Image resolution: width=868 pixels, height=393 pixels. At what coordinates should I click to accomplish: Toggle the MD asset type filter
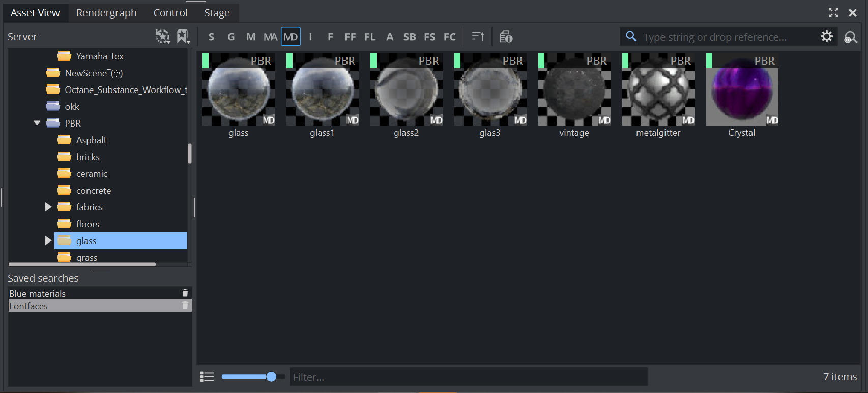pyautogui.click(x=291, y=37)
